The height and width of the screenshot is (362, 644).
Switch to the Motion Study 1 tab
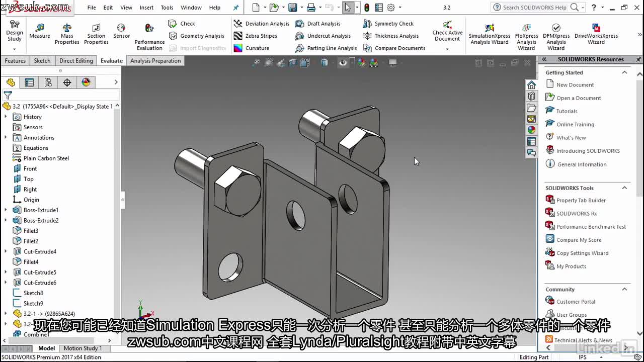pyautogui.click(x=84, y=348)
